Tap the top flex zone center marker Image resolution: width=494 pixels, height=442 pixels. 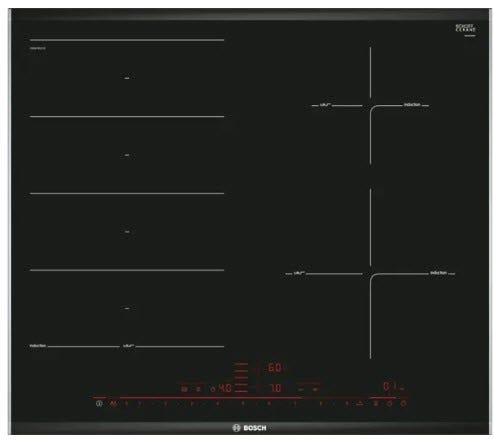coord(127,78)
